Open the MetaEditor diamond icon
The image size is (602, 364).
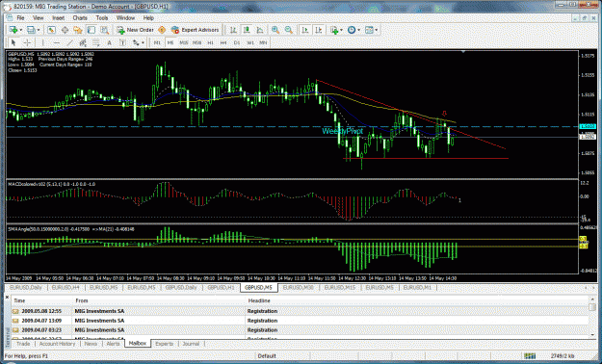click(162, 30)
